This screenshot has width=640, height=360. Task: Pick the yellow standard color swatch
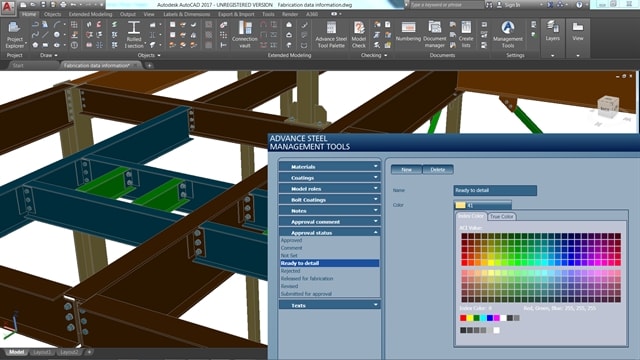click(x=470, y=318)
